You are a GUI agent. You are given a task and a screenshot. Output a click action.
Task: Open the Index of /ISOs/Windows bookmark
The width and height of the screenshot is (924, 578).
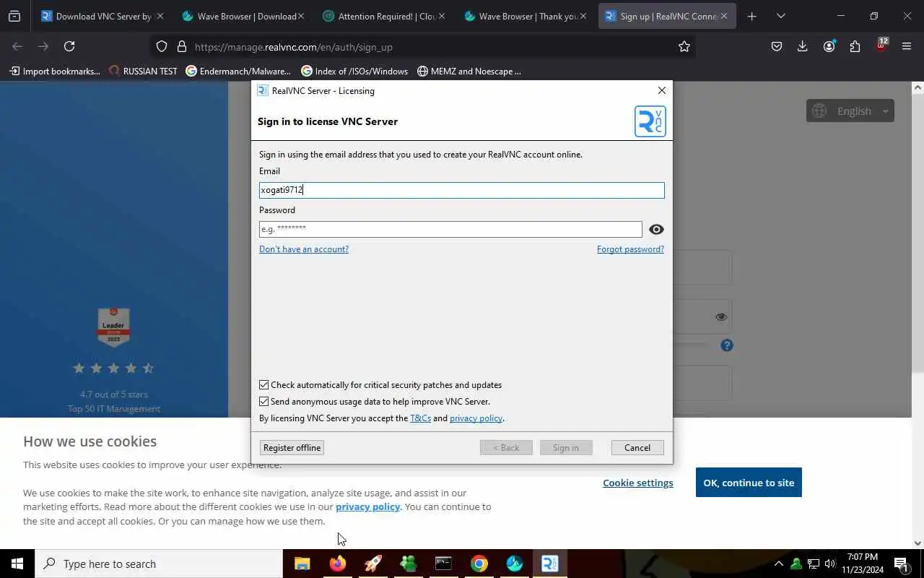click(354, 71)
